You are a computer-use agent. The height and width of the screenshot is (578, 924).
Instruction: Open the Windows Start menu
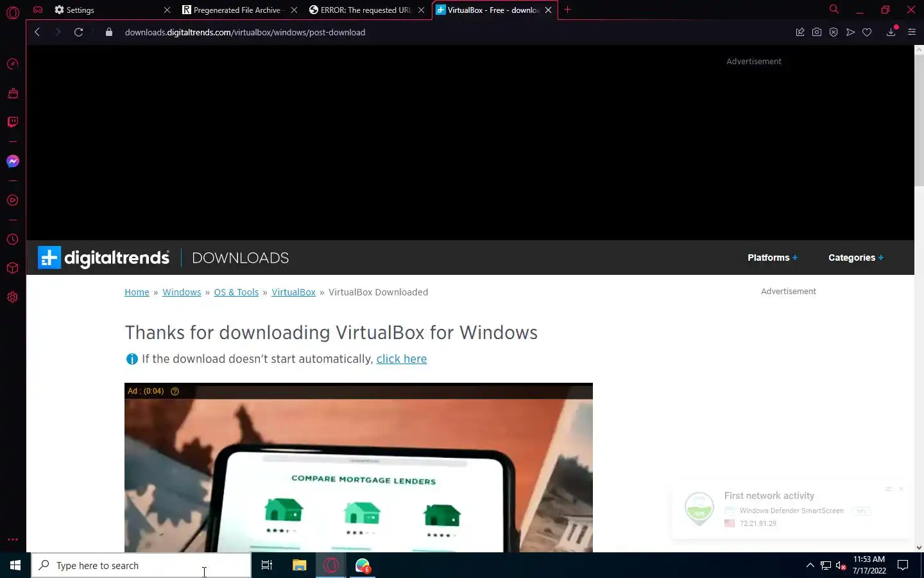point(15,565)
